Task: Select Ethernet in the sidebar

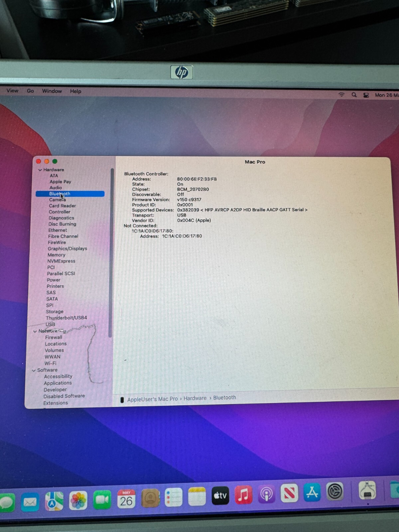Action: (x=58, y=230)
